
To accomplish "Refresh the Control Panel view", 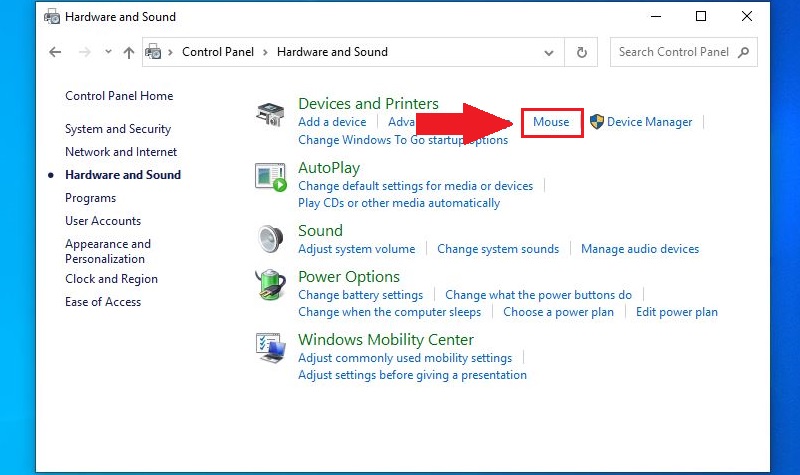I will point(581,52).
